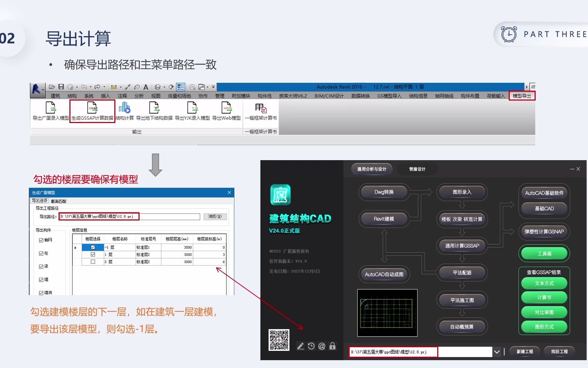Click the padlock icon in 广厦CAD
The image size is (588, 368).
(x=332, y=346)
